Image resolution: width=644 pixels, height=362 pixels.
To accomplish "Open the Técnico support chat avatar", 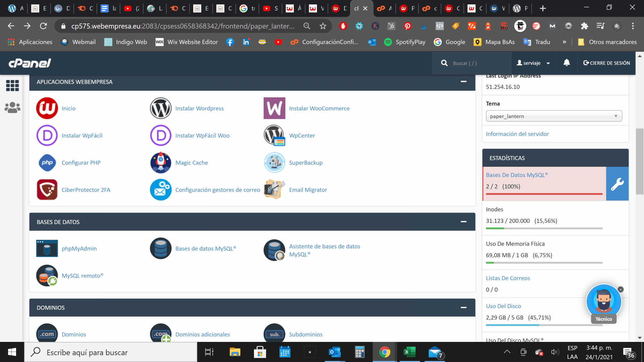I will pyautogui.click(x=604, y=301).
